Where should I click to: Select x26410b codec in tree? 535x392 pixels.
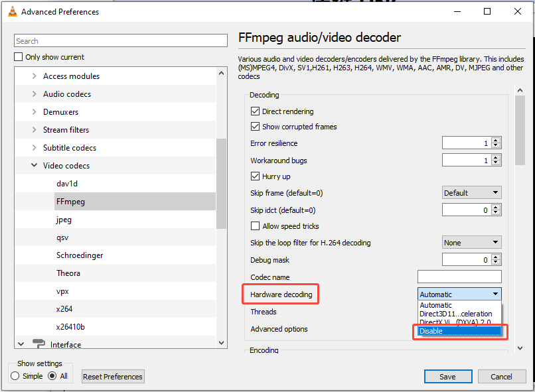point(70,327)
